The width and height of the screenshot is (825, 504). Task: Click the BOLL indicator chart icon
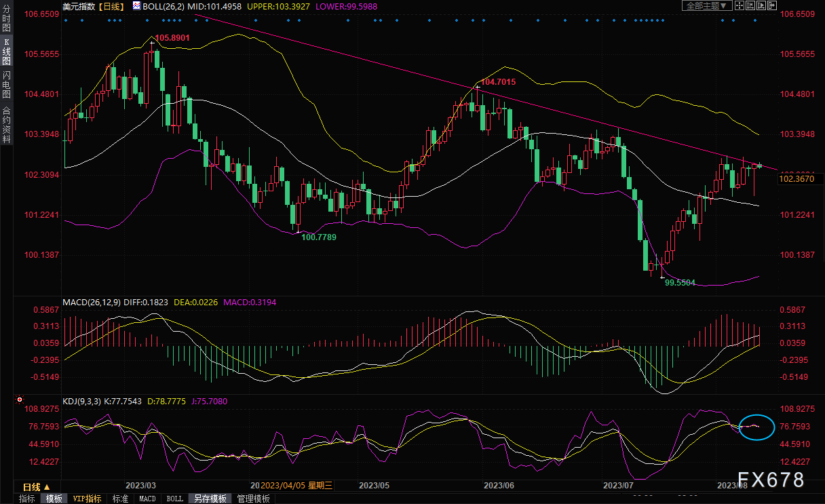[x=136, y=5]
